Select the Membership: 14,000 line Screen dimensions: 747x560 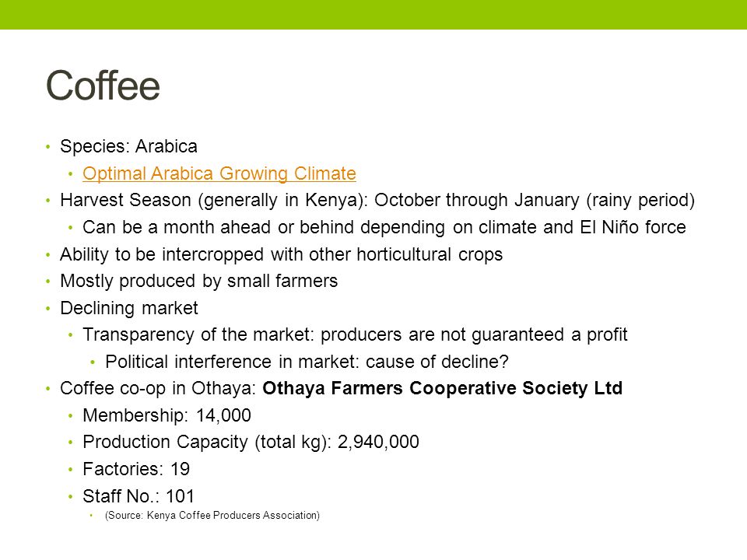[167, 415]
